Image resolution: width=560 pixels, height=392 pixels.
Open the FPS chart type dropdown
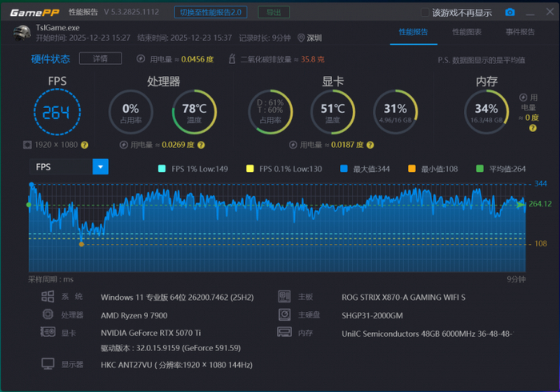click(100, 166)
